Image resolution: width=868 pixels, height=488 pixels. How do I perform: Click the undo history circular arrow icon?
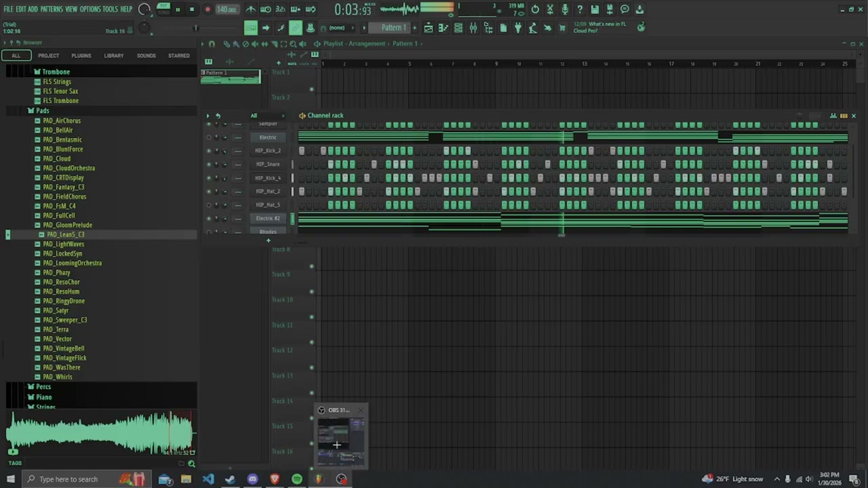coord(534,9)
